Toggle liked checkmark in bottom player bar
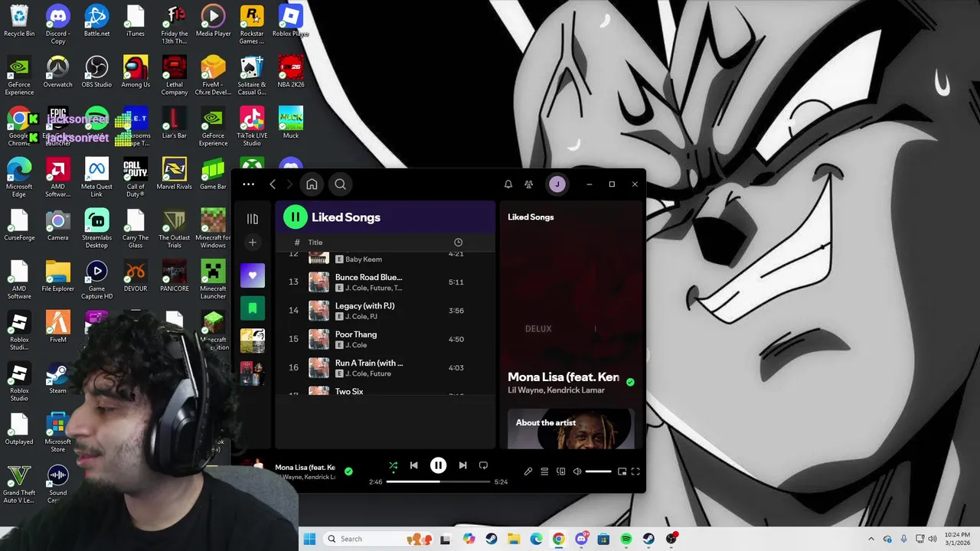Image resolution: width=980 pixels, height=551 pixels. pos(348,471)
